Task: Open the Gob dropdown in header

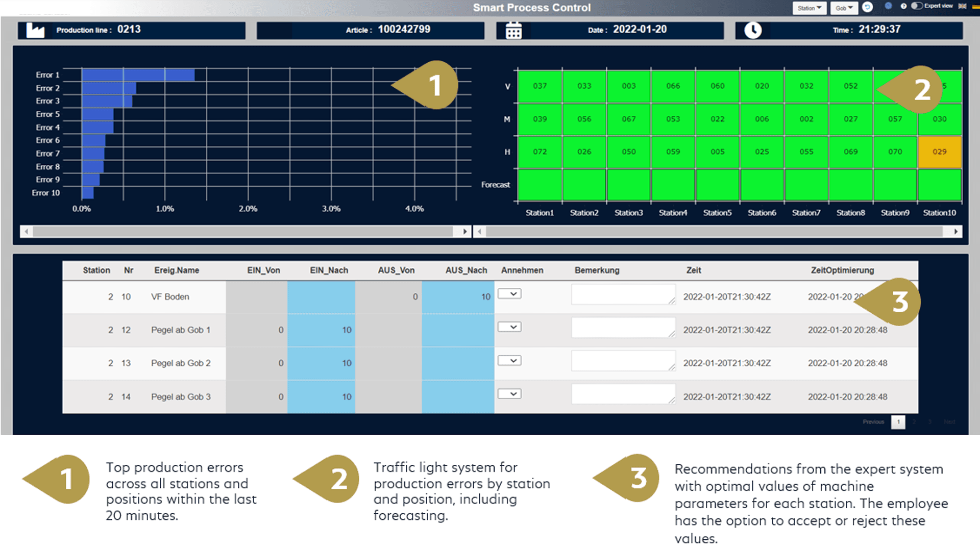Action: 844,8
